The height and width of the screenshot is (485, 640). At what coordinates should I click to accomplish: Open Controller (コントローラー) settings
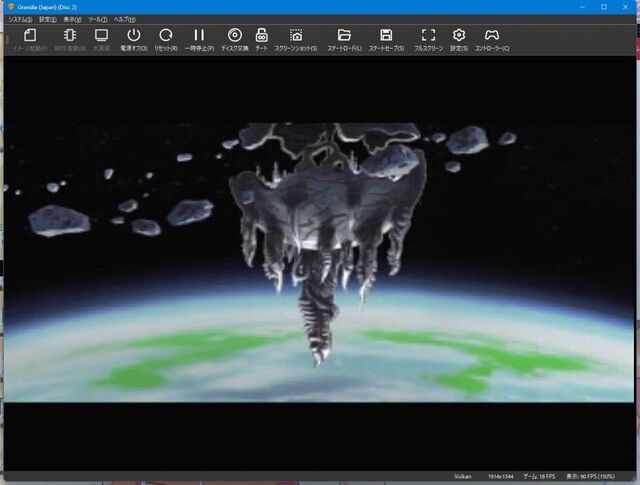coord(492,40)
